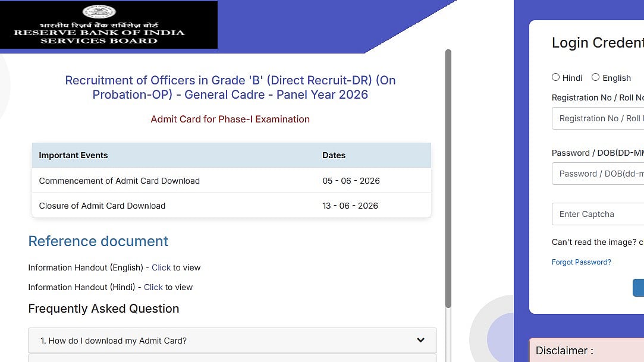
Task: Click the 'Can't read the image?' text
Action: [x=594, y=242]
